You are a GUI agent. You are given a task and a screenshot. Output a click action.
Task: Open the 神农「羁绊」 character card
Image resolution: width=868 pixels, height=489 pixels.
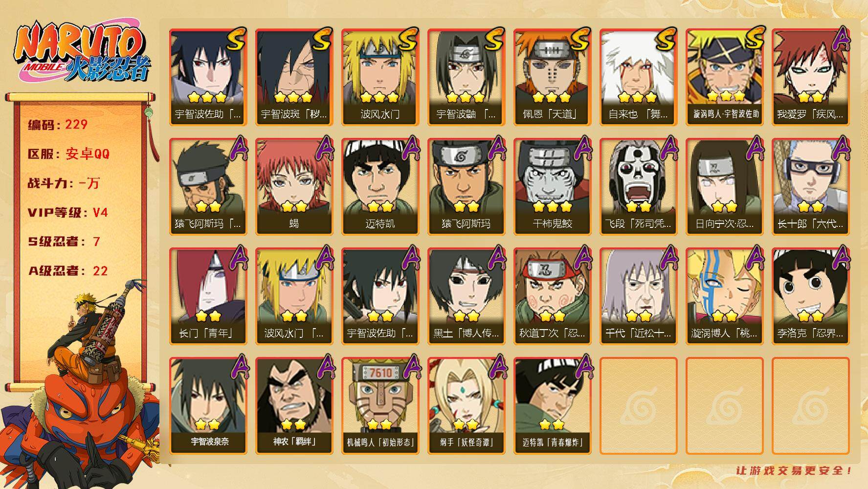pos(294,405)
